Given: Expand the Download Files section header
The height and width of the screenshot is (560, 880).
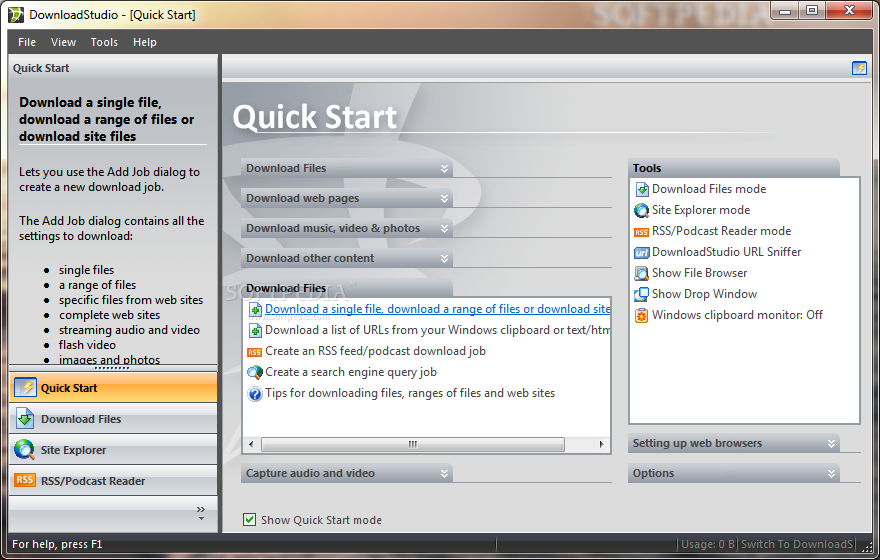Looking at the screenshot, I should pyautogui.click(x=347, y=168).
